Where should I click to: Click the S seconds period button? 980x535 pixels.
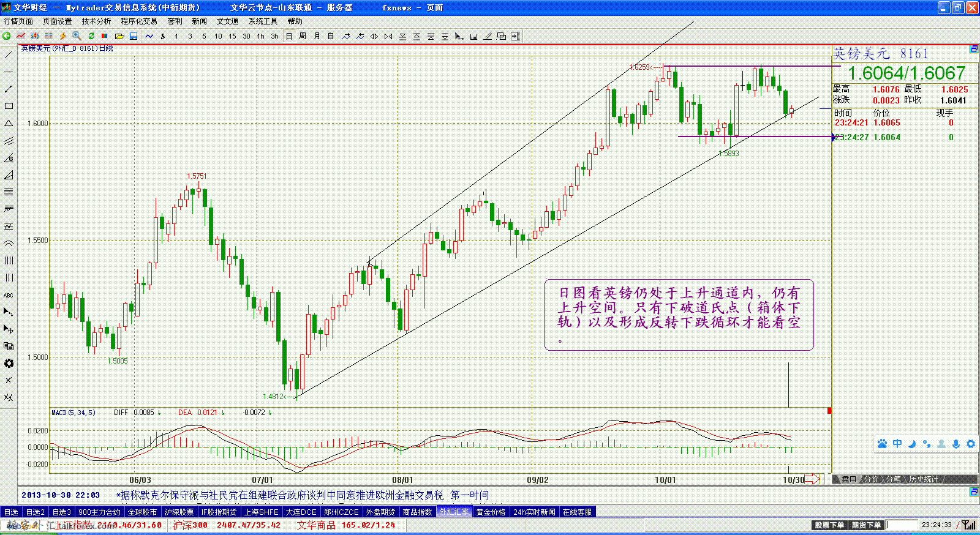[x=163, y=36]
